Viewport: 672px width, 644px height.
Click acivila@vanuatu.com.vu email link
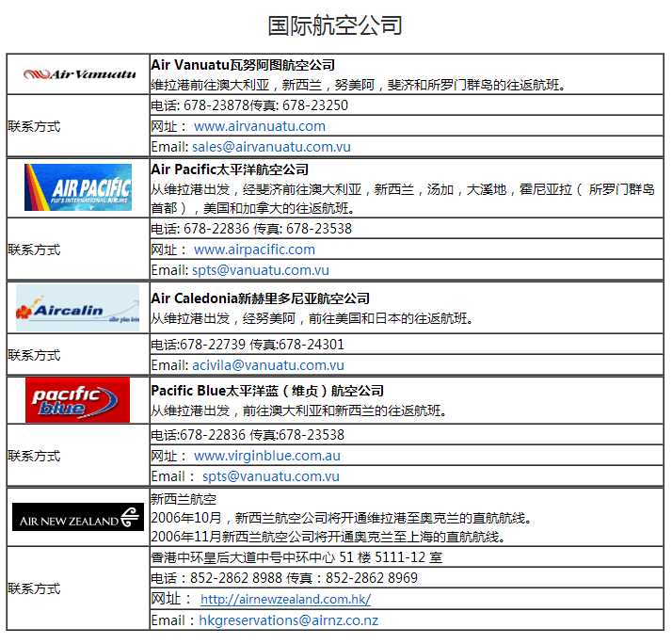pos(268,365)
